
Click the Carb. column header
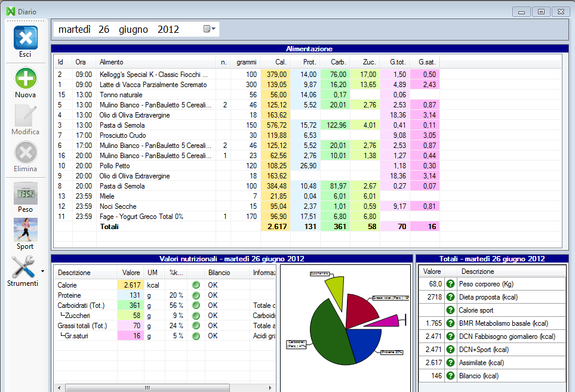point(335,62)
